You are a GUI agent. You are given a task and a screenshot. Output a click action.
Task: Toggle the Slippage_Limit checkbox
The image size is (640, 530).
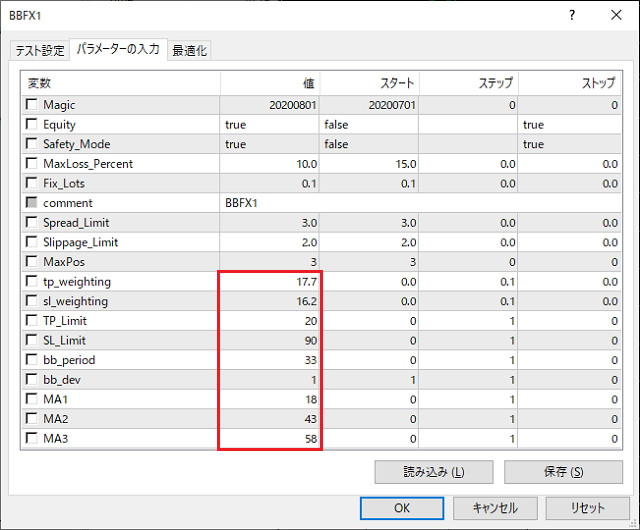(x=31, y=241)
